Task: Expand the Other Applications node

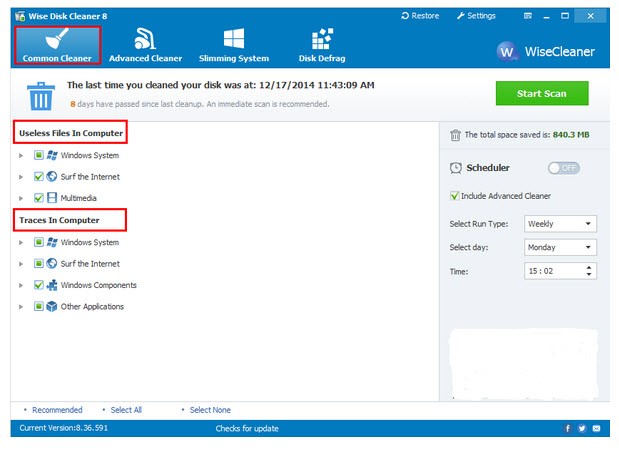Action: pyautogui.click(x=21, y=306)
